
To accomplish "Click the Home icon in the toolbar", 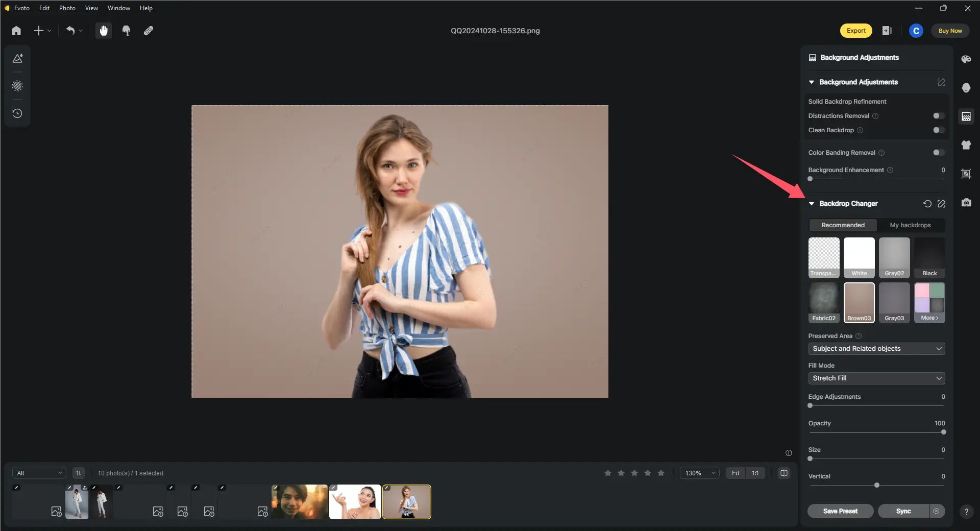I will 16,31.
